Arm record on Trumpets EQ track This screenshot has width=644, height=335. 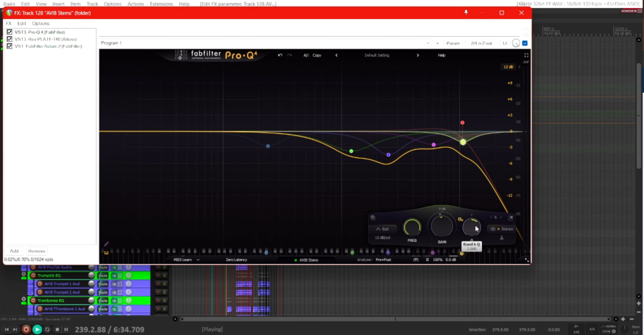33,276
